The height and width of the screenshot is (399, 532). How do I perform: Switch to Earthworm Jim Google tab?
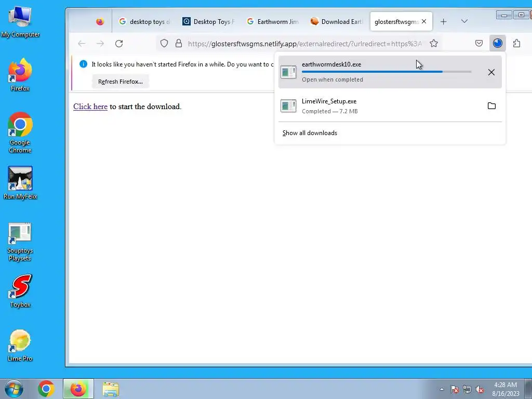[272, 22]
